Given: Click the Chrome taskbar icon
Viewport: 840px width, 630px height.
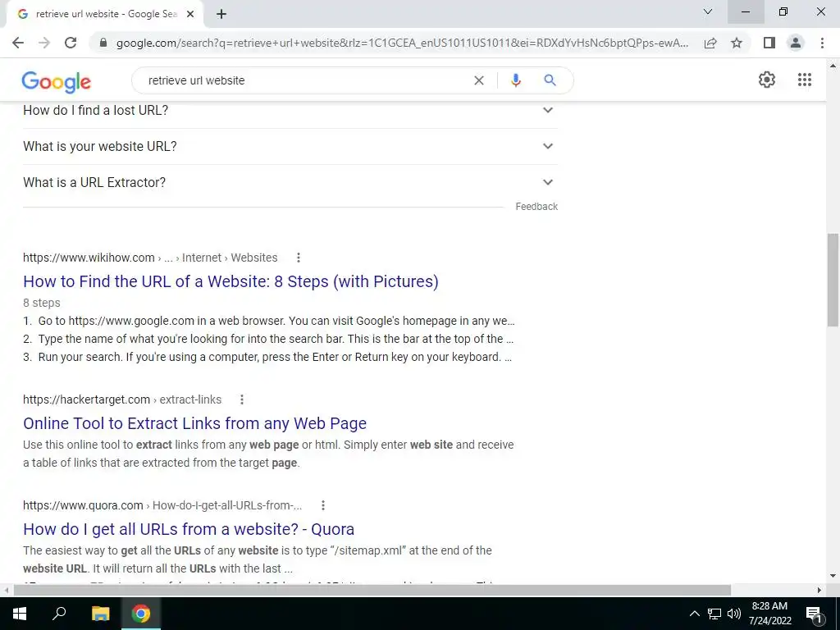Looking at the screenshot, I should tap(141, 614).
